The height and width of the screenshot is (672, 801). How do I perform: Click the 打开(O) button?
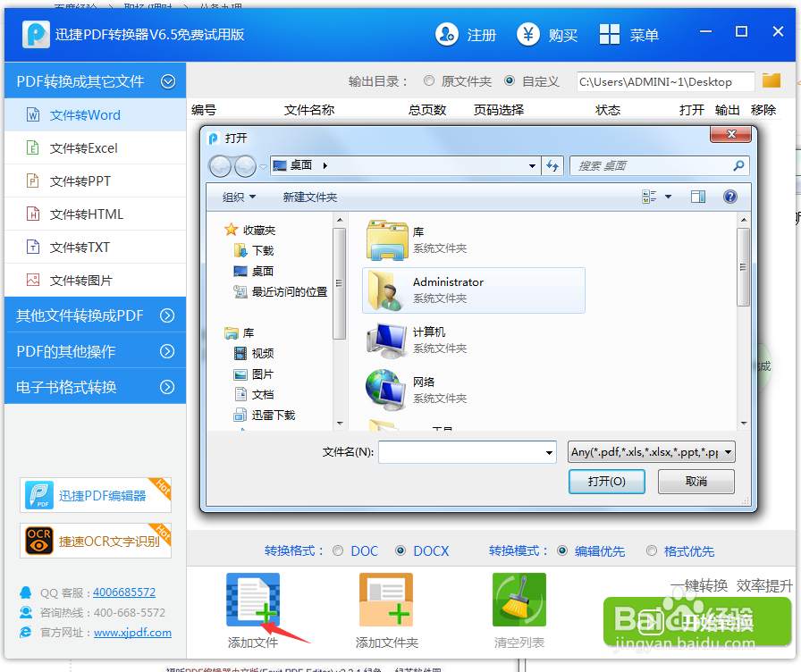tap(606, 482)
